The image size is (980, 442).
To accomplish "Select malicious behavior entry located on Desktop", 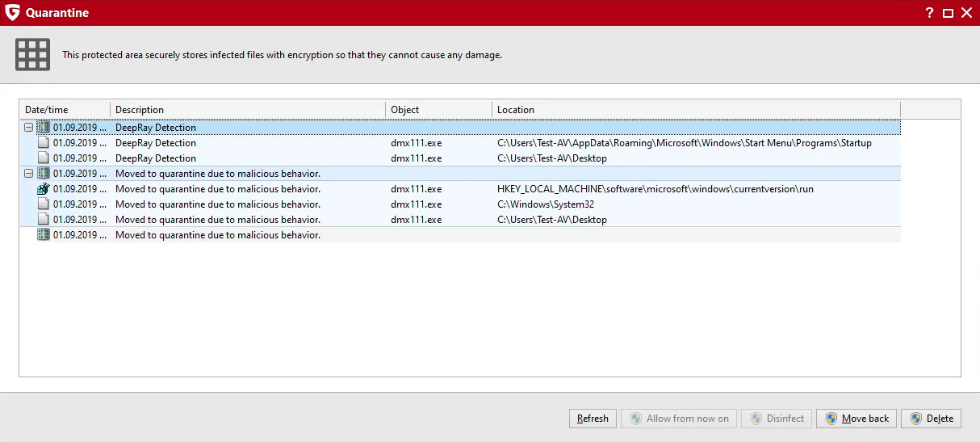I will [x=551, y=220].
